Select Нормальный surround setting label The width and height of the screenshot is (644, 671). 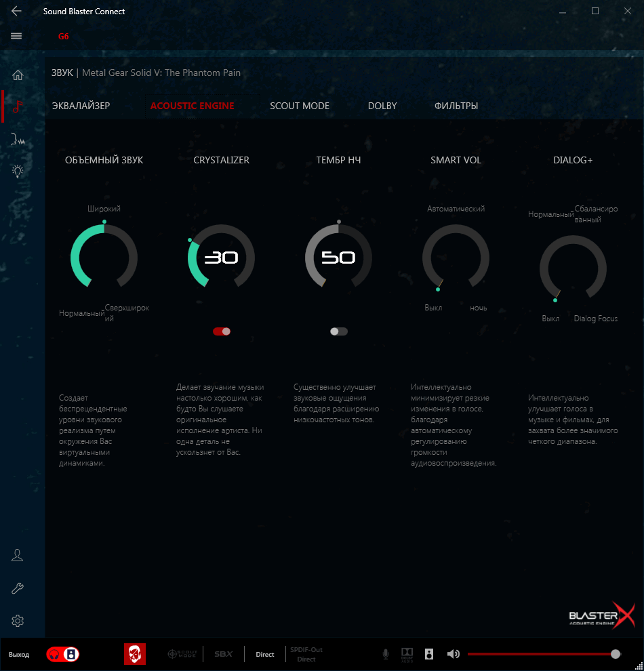pos(81,313)
